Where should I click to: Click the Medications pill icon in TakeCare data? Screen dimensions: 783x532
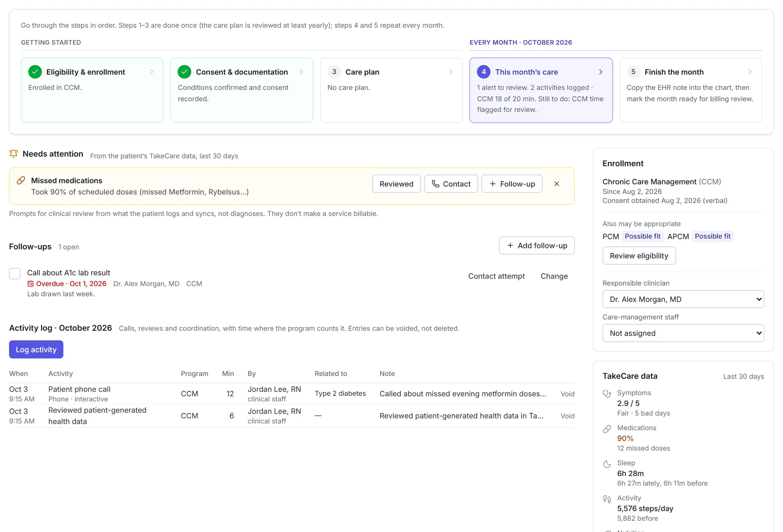[607, 429]
